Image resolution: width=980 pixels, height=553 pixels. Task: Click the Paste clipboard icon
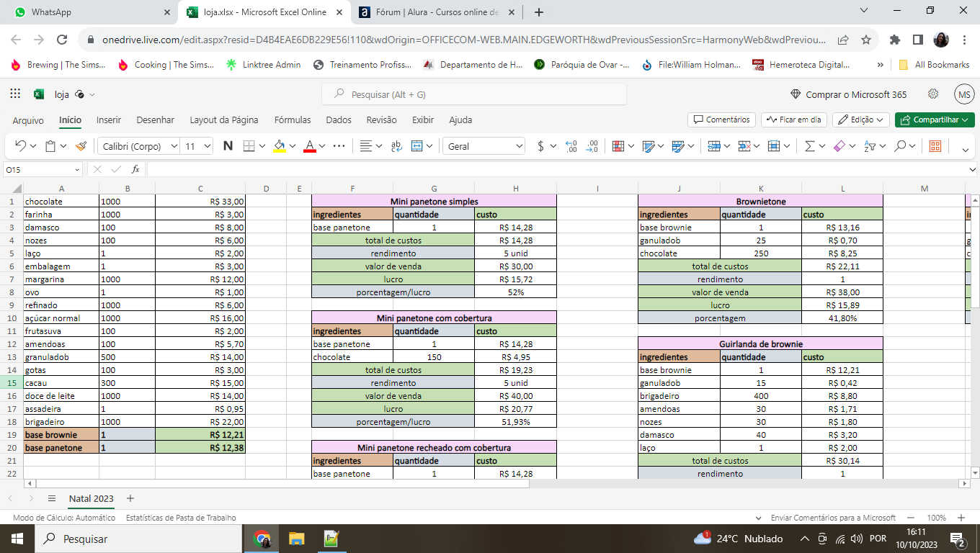[50, 146]
